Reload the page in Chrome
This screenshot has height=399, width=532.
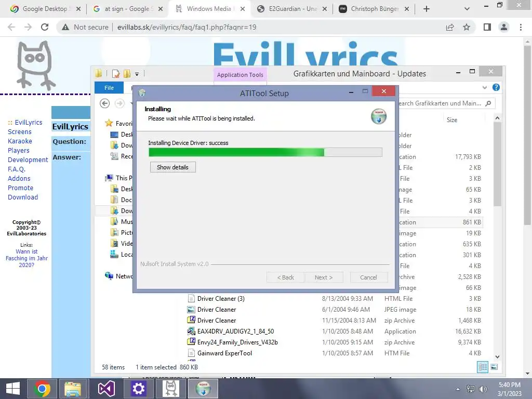tap(45, 27)
